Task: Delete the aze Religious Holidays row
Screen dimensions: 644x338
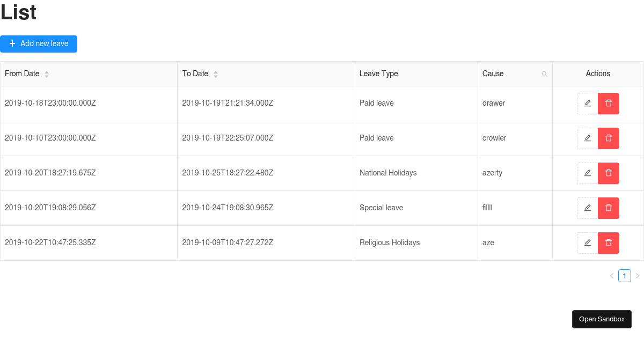Action: [x=609, y=243]
